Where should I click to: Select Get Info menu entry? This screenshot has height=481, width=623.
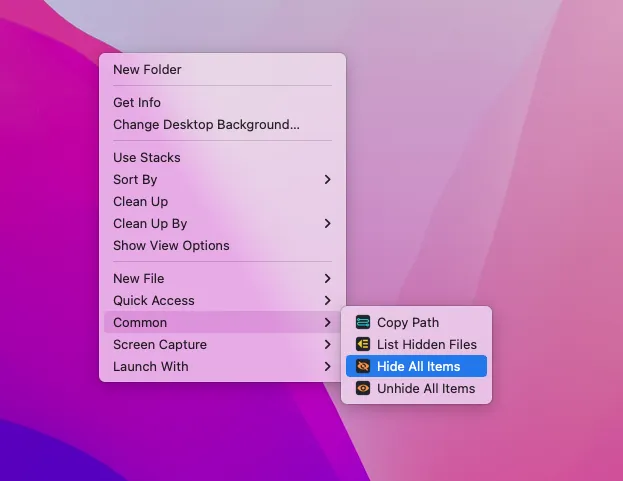pos(137,103)
